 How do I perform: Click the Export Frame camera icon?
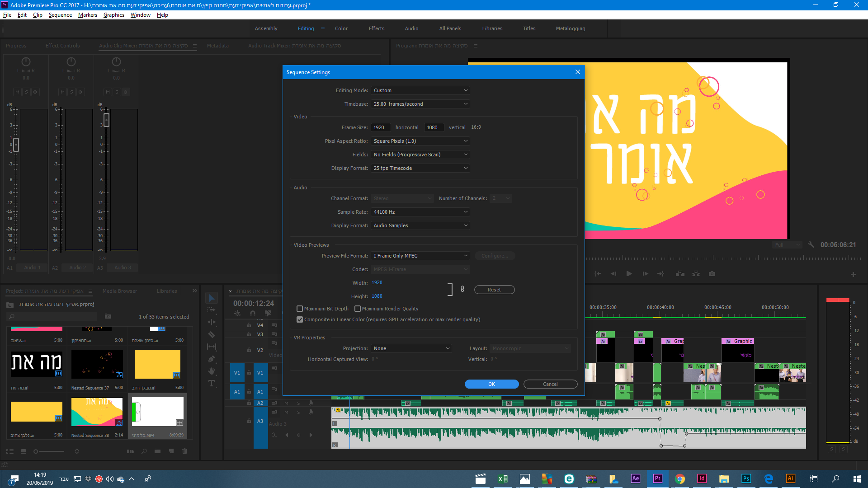tap(712, 274)
